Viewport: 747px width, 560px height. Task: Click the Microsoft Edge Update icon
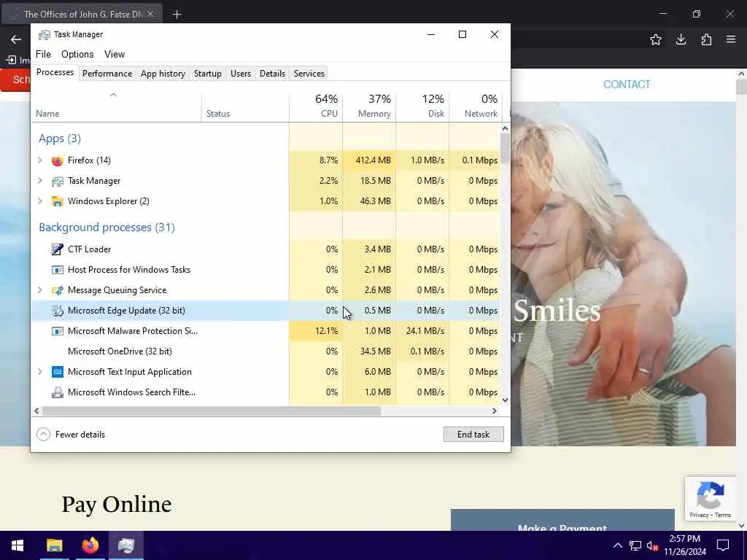pyautogui.click(x=57, y=311)
